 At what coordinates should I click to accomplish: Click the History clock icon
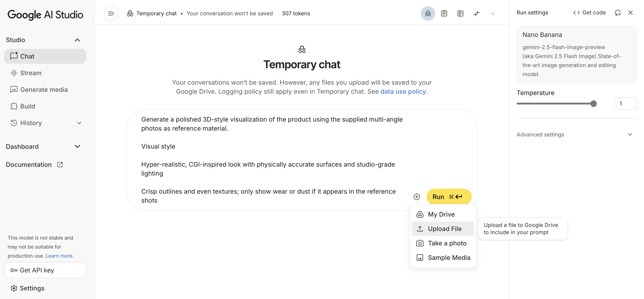(14, 123)
